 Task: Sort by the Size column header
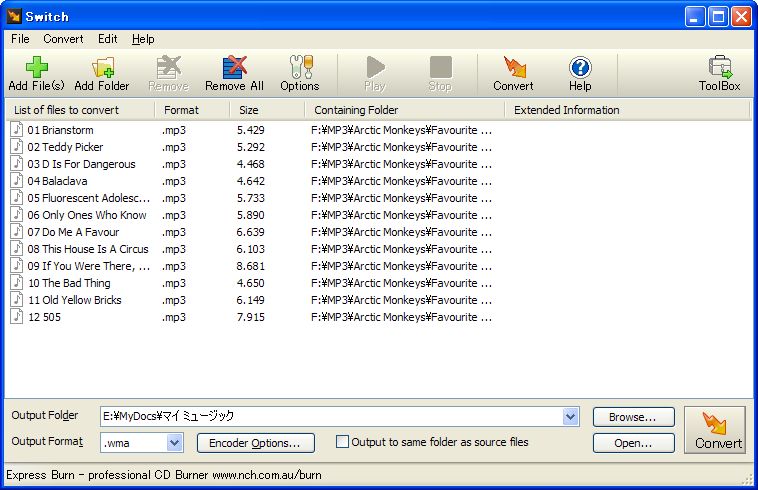click(267, 110)
